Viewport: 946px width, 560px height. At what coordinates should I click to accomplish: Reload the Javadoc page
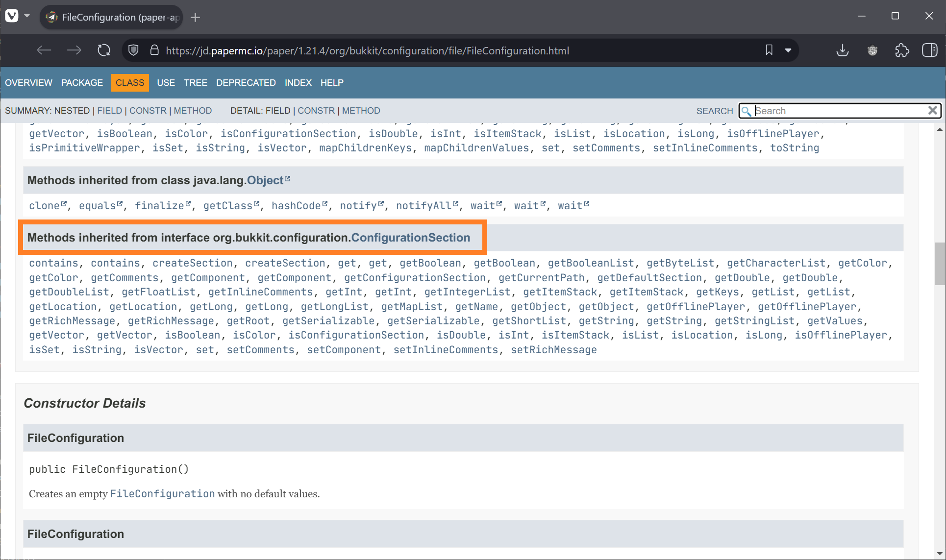pos(103,50)
